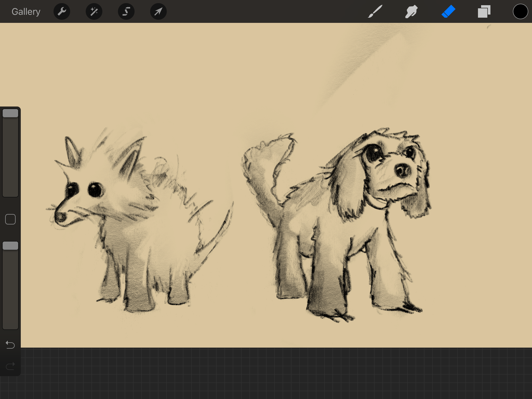
Task: Tap the square Modify button in sidebar
Action: click(x=10, y=219)
